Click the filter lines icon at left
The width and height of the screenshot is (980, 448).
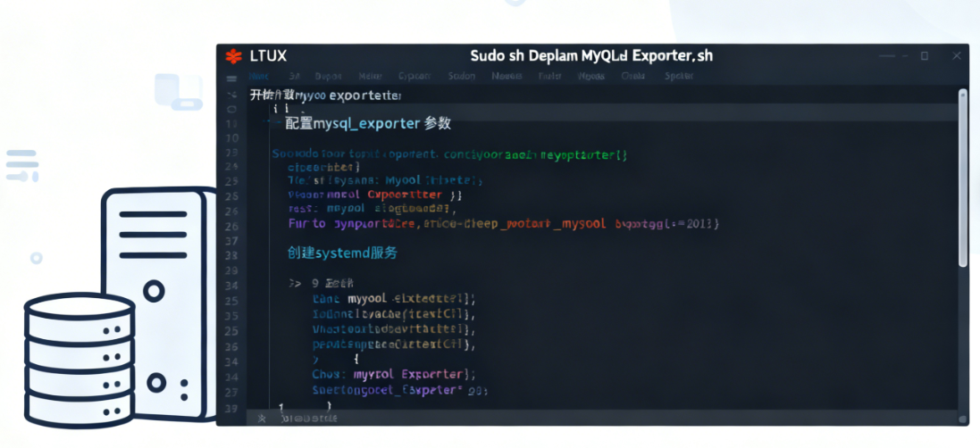coord(21,165)
